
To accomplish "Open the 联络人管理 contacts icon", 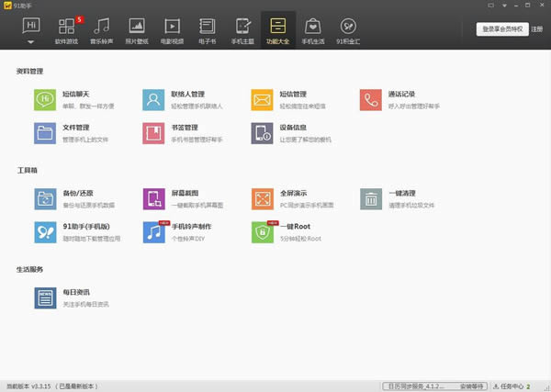I will (x=153, y=100).
